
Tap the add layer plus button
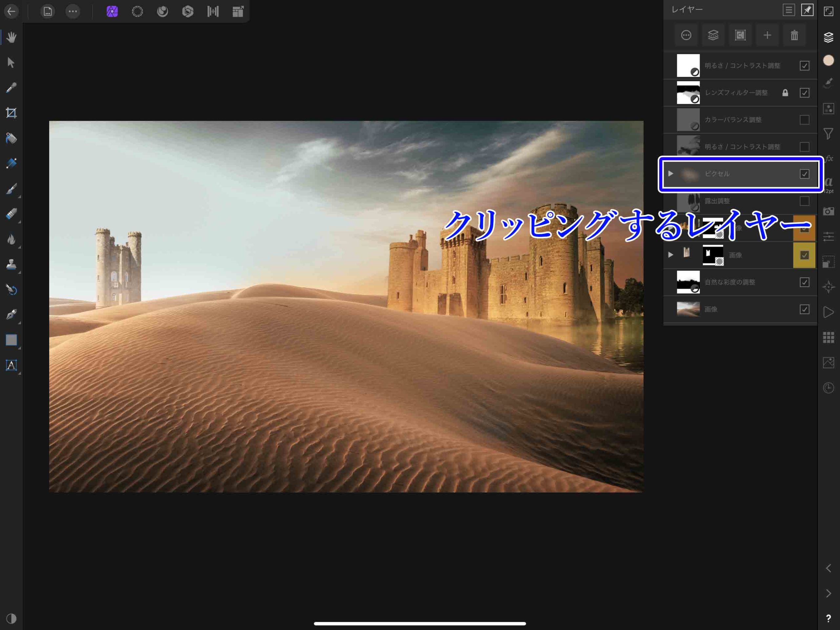click(x=767, y=35)
